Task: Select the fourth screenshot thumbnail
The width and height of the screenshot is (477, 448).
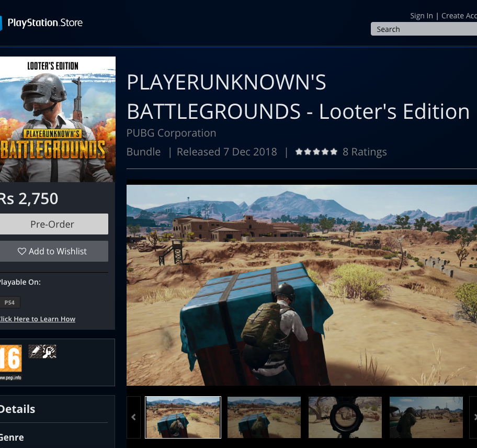Action: 426,417
